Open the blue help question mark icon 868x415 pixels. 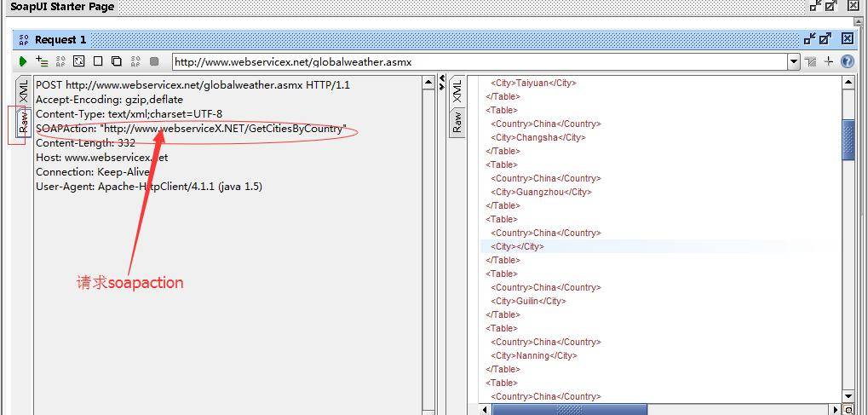(x=848, y=62)
